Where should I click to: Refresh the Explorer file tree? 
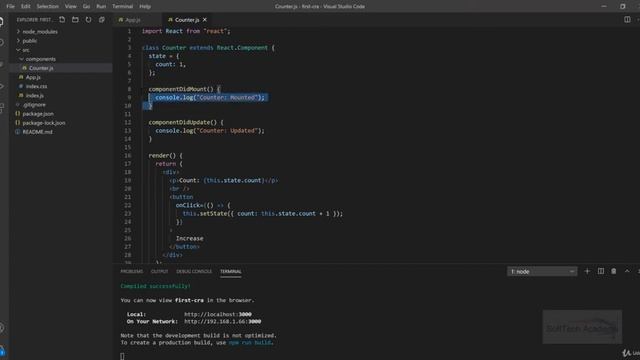click(x=89, y=20)
